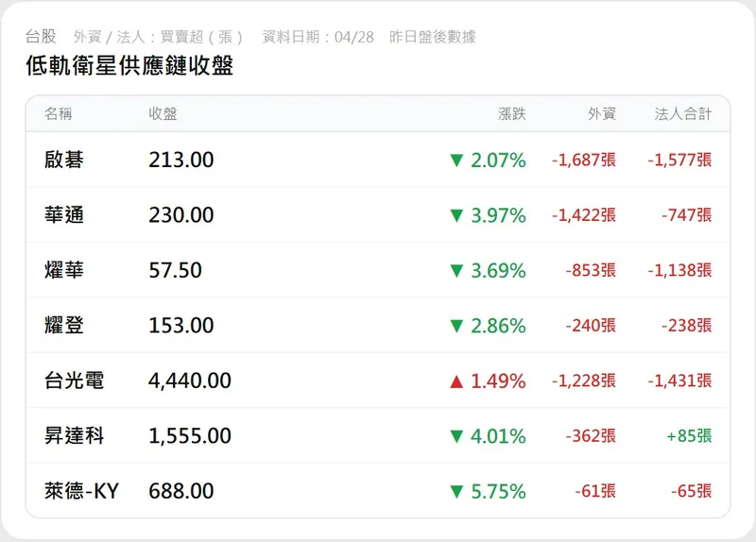The height and width of the screenshot is (542, 756).
Task: Click the red up triangle for 台光電
Action: 456,381
